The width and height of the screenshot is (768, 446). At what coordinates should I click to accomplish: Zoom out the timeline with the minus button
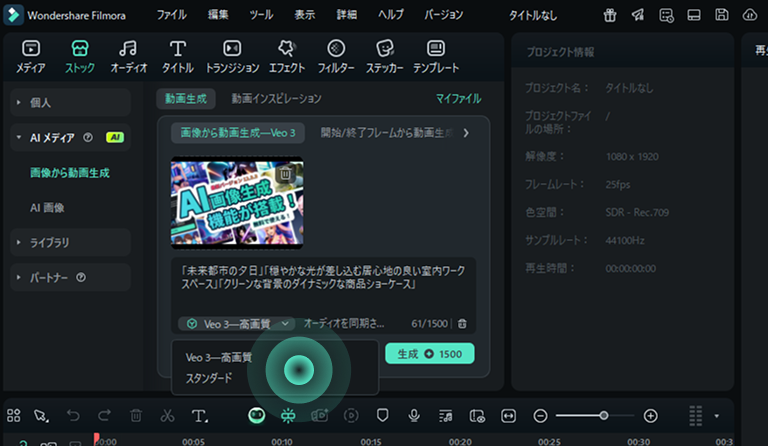[540, 416]
